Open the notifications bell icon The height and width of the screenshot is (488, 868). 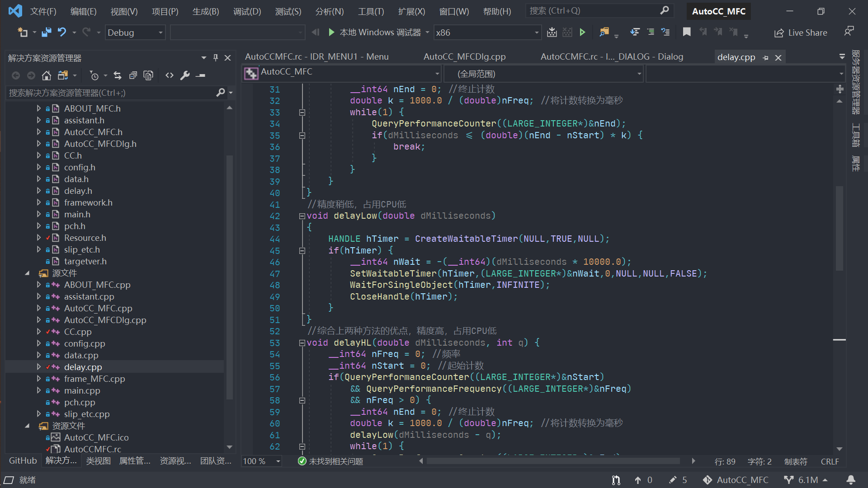click(x=850, y=480)
